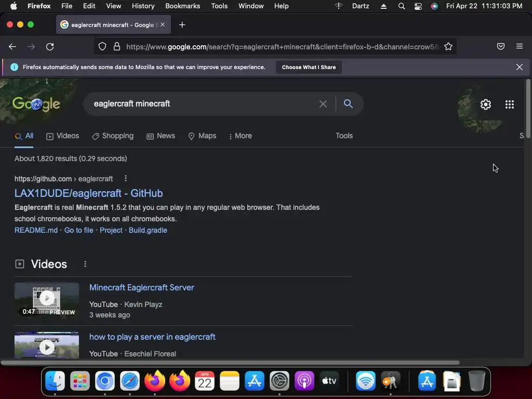
Task: Click the menu bar date and time
Action: (484, 6)
